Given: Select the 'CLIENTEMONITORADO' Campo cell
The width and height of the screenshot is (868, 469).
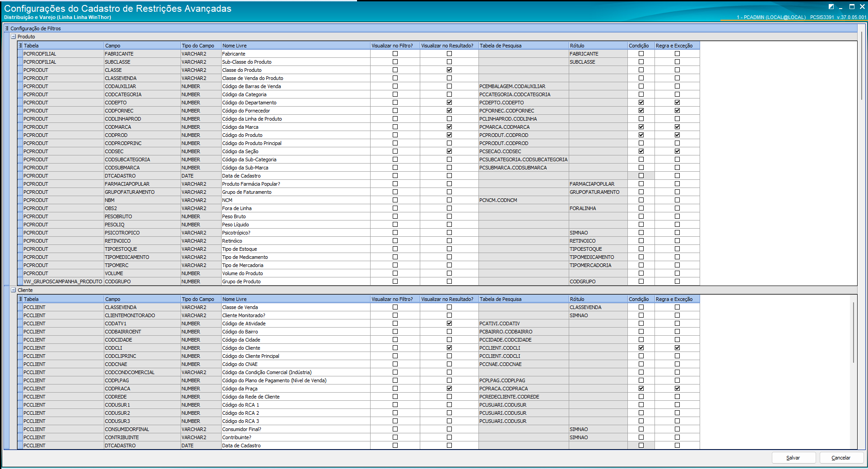Looking at the screenshot, I should coord(142,315).
